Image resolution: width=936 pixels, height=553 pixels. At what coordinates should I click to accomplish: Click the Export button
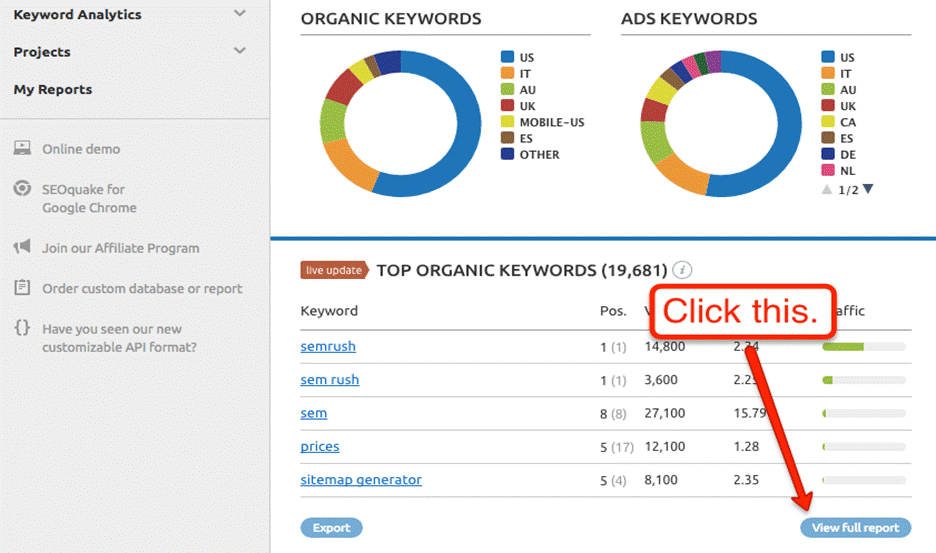click(x=331, y=528)
